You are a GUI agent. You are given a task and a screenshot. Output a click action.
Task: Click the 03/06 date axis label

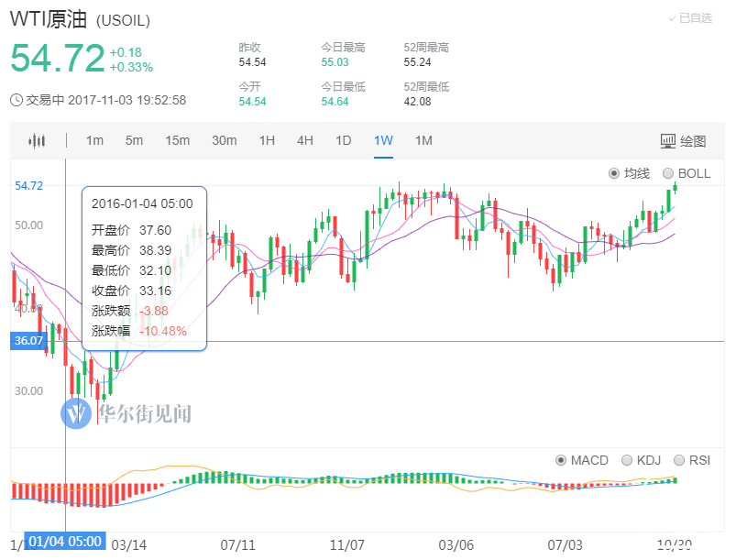(456, 545)
